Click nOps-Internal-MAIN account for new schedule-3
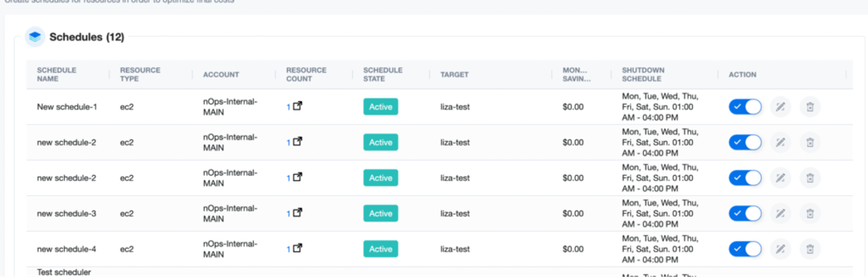This screenshot has height=277, width=868. 231,213
